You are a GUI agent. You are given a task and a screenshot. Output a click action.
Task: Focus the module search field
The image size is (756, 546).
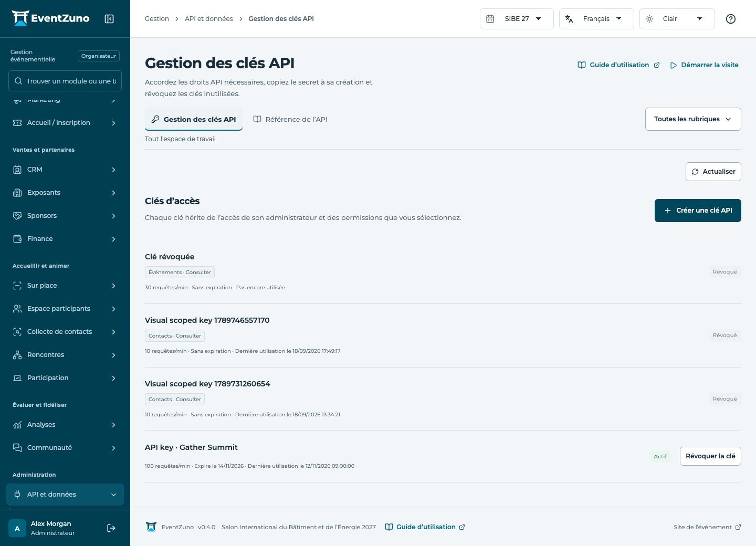(65, 81)
